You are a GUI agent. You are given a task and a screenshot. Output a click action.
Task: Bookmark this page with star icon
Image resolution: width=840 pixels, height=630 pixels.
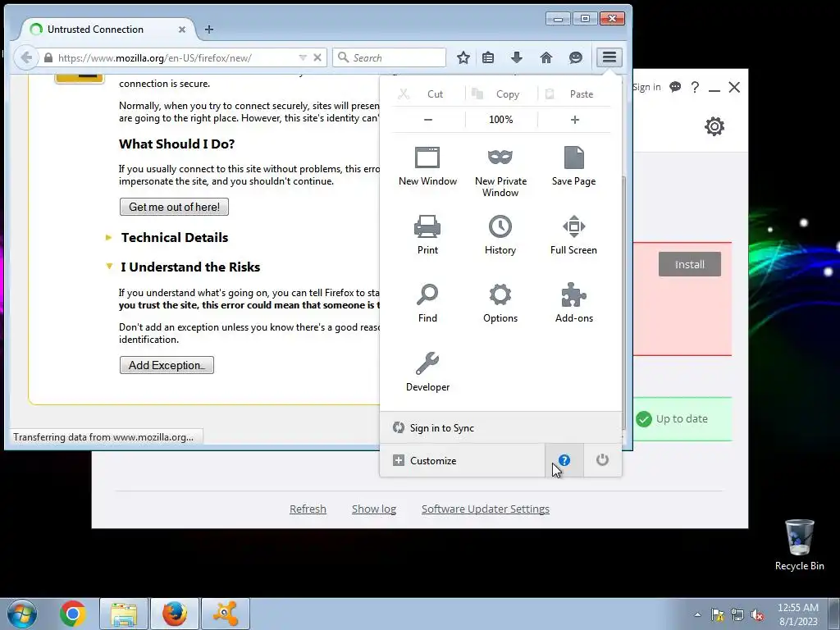point(463,58)
